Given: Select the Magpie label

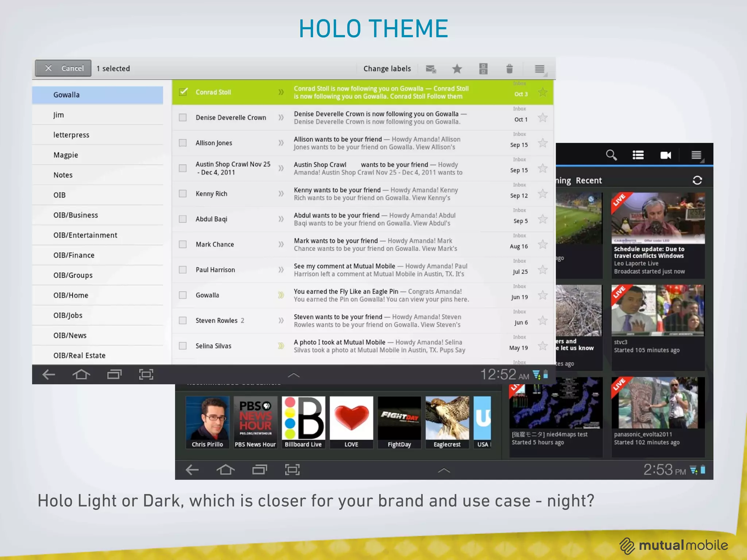Looking at the screenshot, I should coord(97,155).
